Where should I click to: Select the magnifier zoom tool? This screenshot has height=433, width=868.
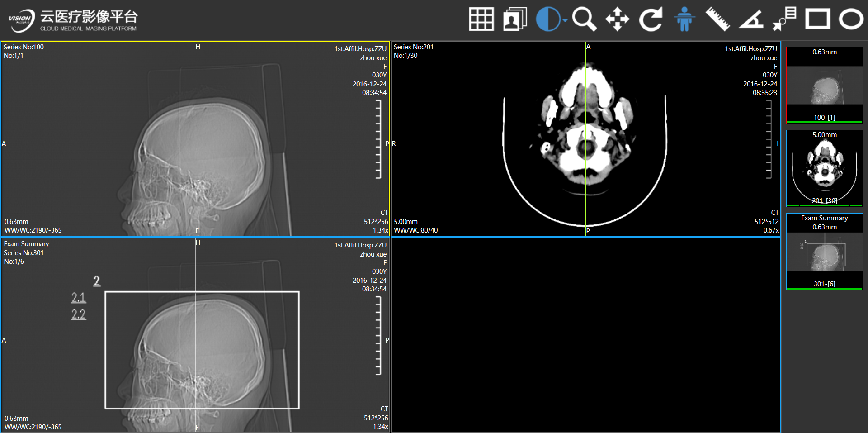(584, 19)
